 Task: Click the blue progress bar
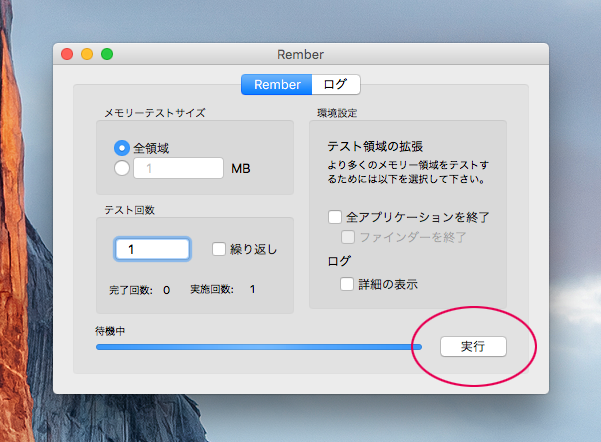[x=259, y=347]
